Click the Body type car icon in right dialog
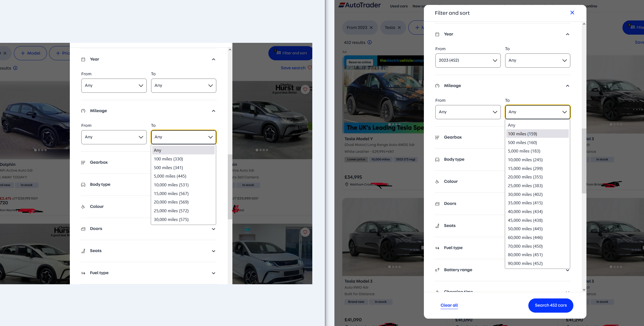This screenshot has height=326, width=644. (437, 160)
